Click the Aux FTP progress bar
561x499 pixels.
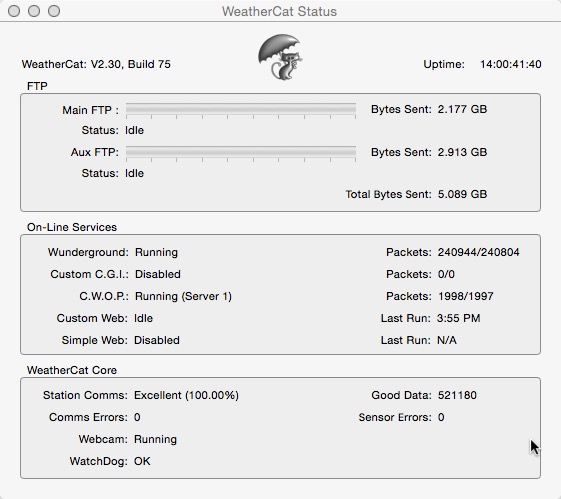pos(241,153)
